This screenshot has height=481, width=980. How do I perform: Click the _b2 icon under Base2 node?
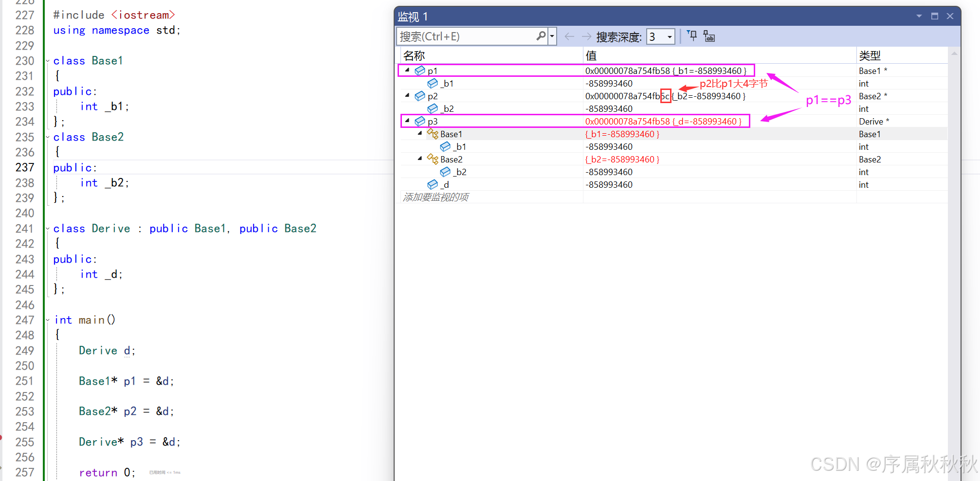pos(445,172)
